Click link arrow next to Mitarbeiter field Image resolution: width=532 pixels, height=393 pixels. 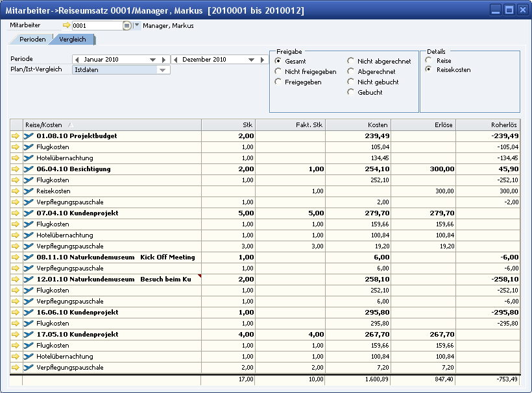66,25
